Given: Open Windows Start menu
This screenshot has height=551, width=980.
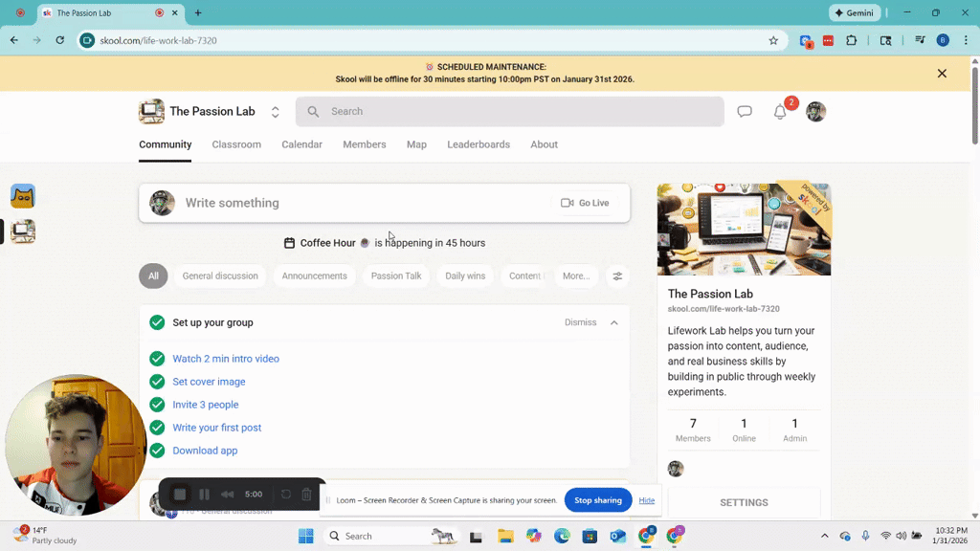Looking at the screenshot, I should coord(305,536).
